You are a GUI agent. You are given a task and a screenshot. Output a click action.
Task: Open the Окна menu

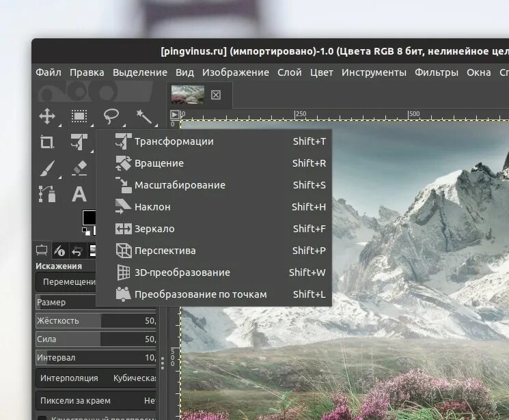point(479,72)
